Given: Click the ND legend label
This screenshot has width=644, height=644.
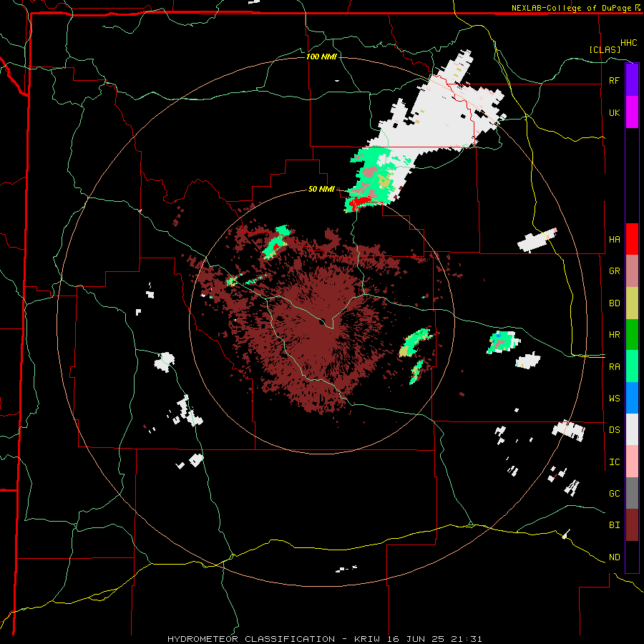Looking at the screenshot, I should (615, 557).
